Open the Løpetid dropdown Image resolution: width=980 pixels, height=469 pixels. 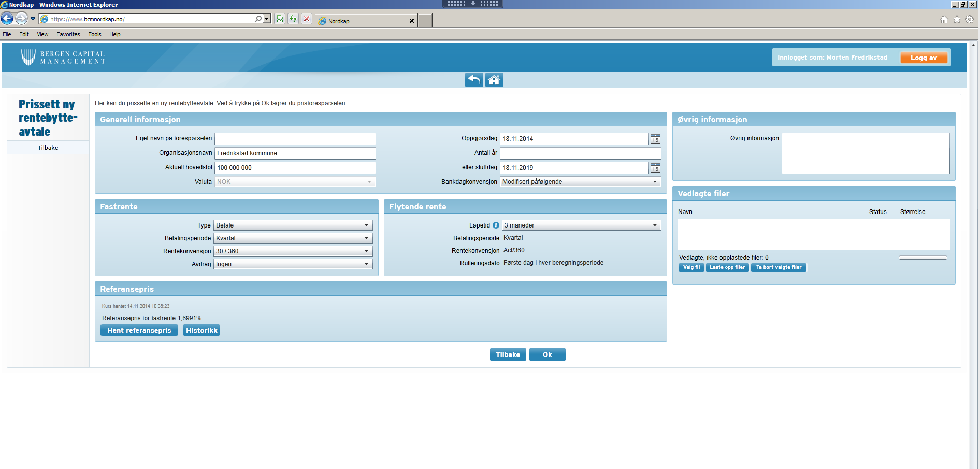point(582,225)
